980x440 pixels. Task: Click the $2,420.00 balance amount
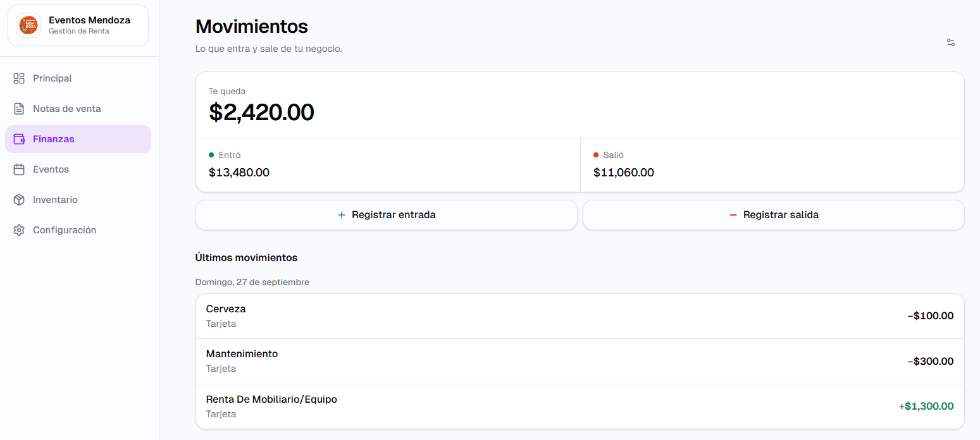point(261,112)
